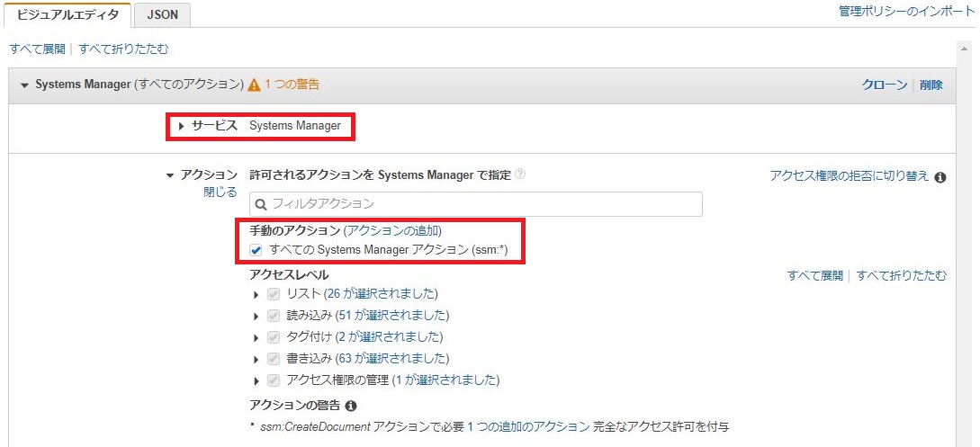Click the warning triangle icon beside 1つの警告
The width and height of the screenshot is (980, 447).
[254, 85]
